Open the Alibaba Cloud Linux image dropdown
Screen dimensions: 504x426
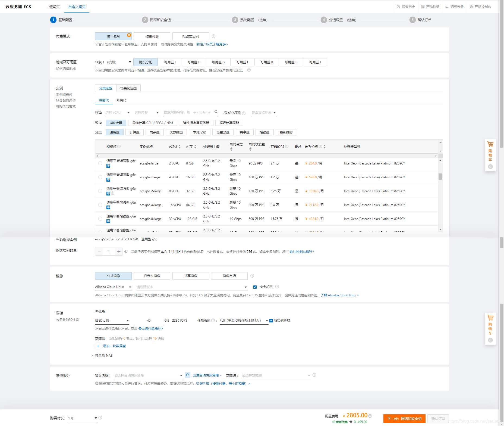coord(113,287)
